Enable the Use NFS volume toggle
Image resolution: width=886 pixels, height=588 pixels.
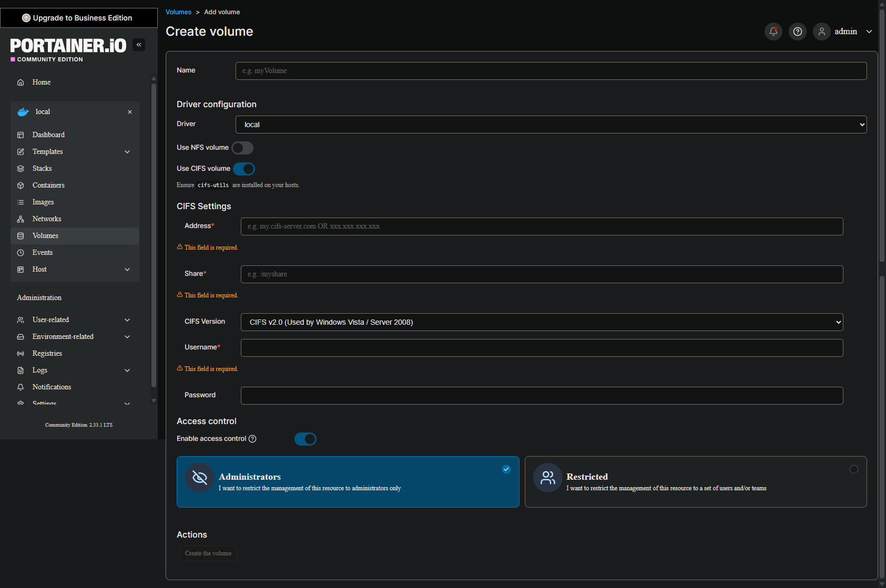pyautogui.click(x=242, y=148)
